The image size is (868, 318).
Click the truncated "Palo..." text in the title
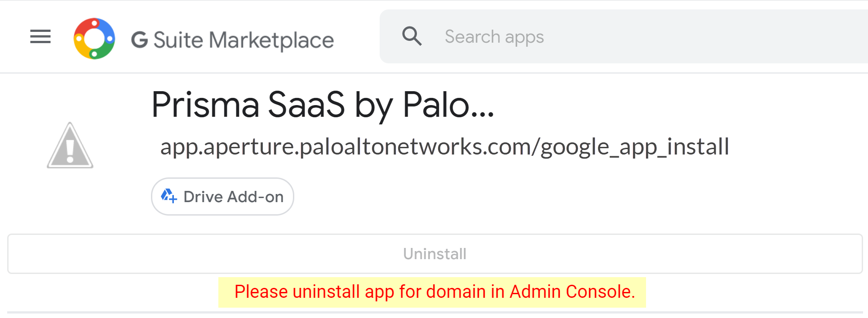pos(448,105)
